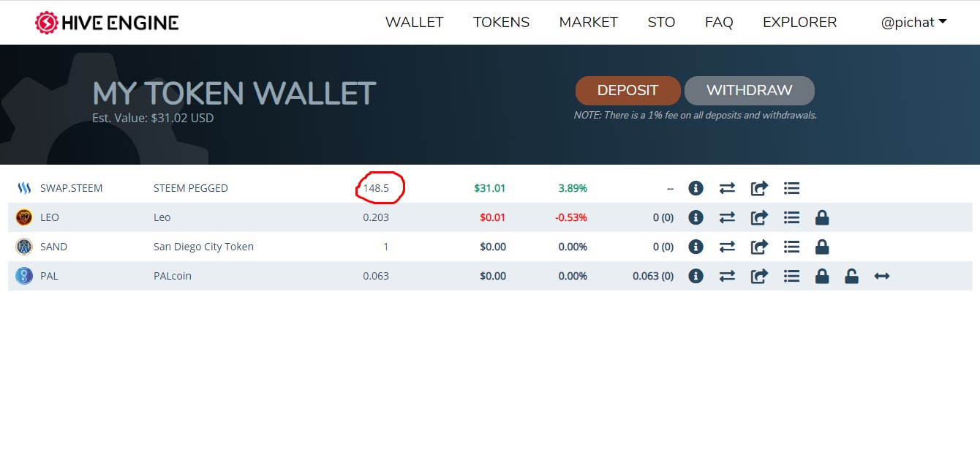Open SAND market exchange icon

tap(727, 247)
